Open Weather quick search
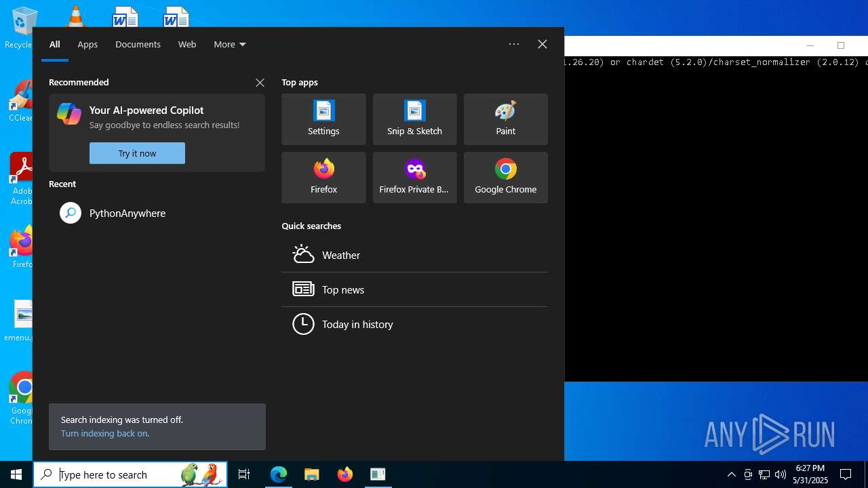 [x=414, y=255]
